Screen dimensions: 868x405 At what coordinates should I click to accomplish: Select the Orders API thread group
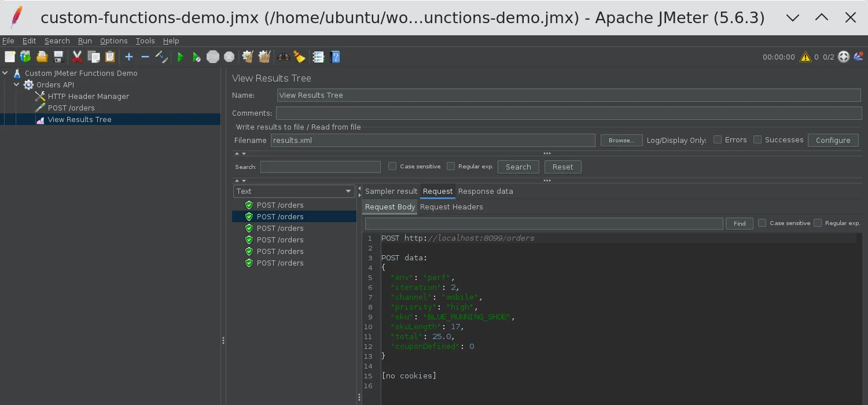(56, 84)
